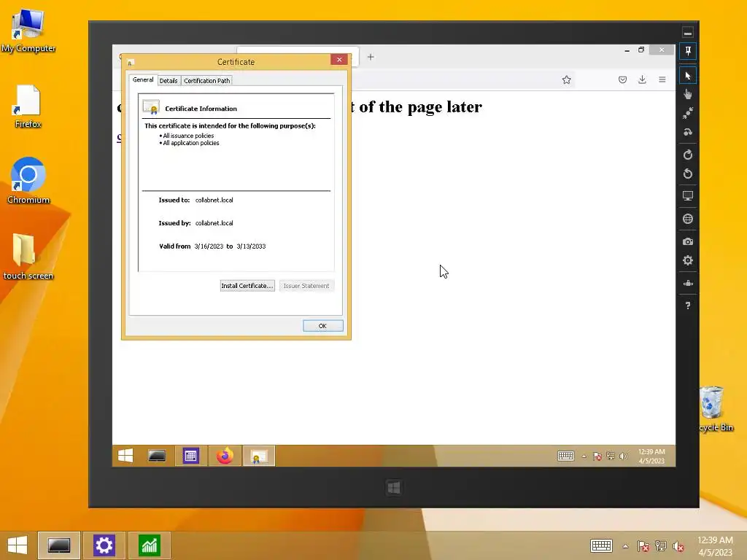Open simulator help question mark
Screen dimensions: 747x560
(x=688, y=306)
